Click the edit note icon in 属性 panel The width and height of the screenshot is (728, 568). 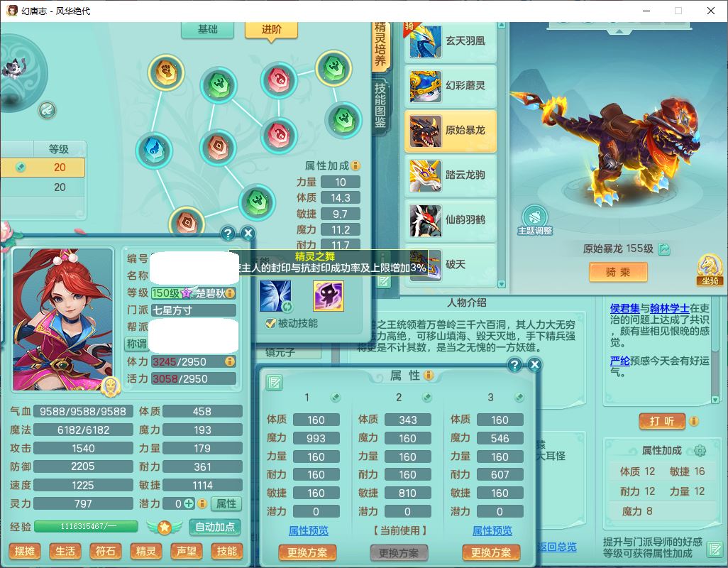point(274,383)
